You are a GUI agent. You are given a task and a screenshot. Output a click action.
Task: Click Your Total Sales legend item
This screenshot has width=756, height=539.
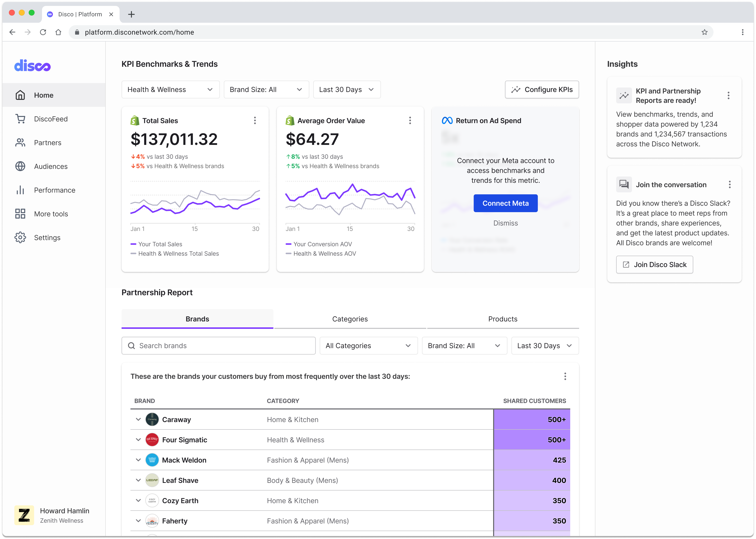click(156, 244)
